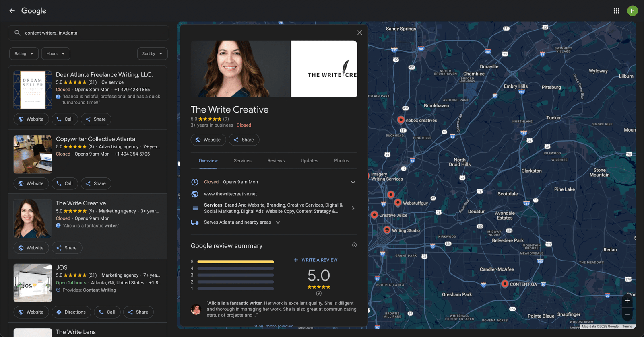The width and height of the screenshot is (644, 337).
Task: Click the 4-star rating bar
Action: coord(235,269)
